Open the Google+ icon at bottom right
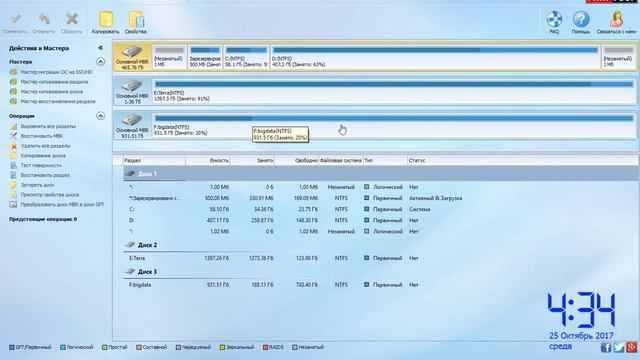 (631, 347)
